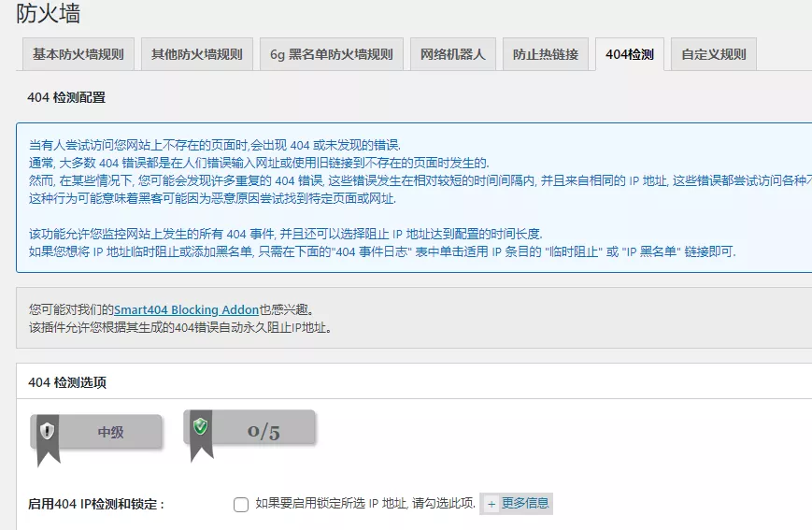The width and height of the screenshot is (812, 530).
Task: Go to 防止热链接 tab
Action: (546, 54)
